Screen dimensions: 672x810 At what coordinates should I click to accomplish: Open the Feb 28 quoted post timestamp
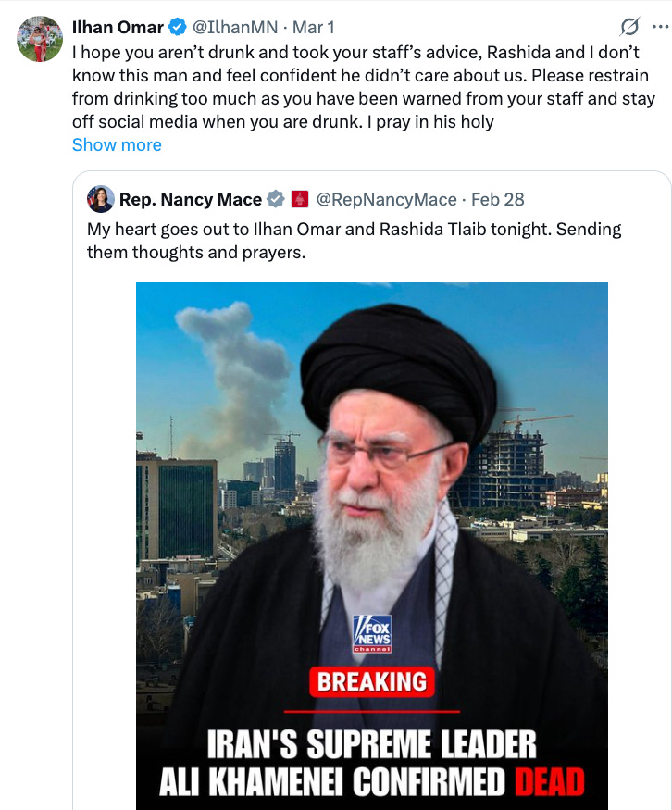[x=497, y=199]
